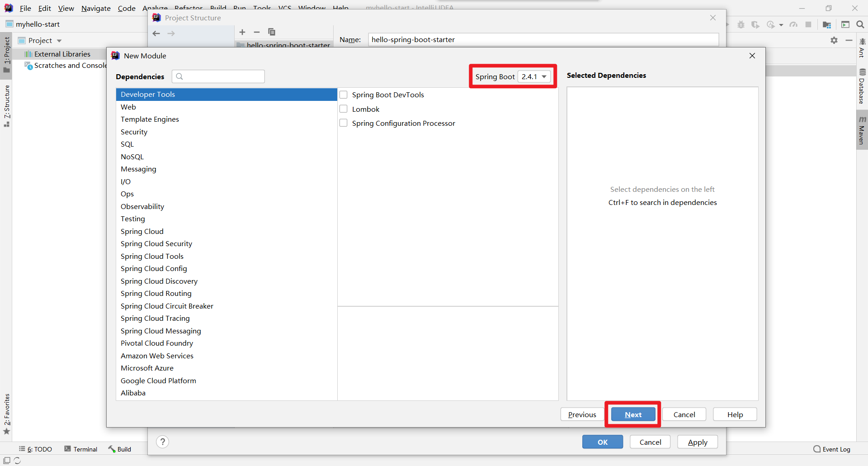Check the Spring Boot DevTools checkbox

344,95
